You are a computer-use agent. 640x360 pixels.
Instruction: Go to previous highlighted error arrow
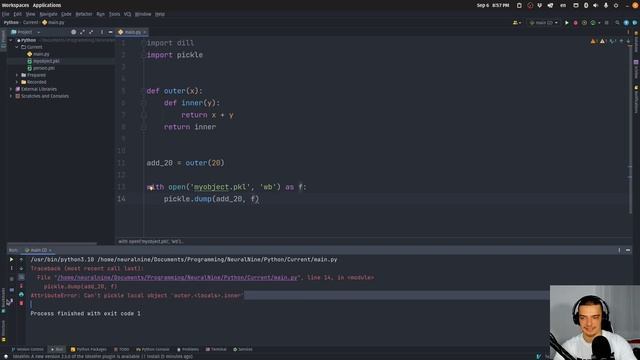click(622, 41)
